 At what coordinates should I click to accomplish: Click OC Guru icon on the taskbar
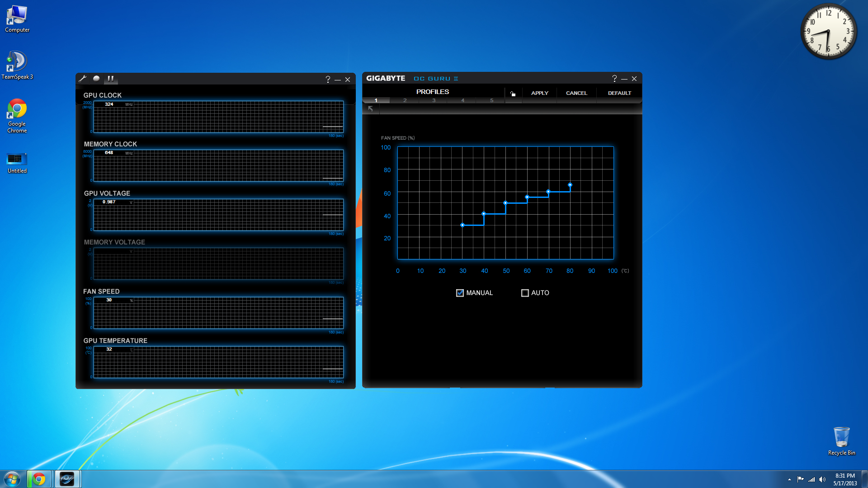[67, 479]
